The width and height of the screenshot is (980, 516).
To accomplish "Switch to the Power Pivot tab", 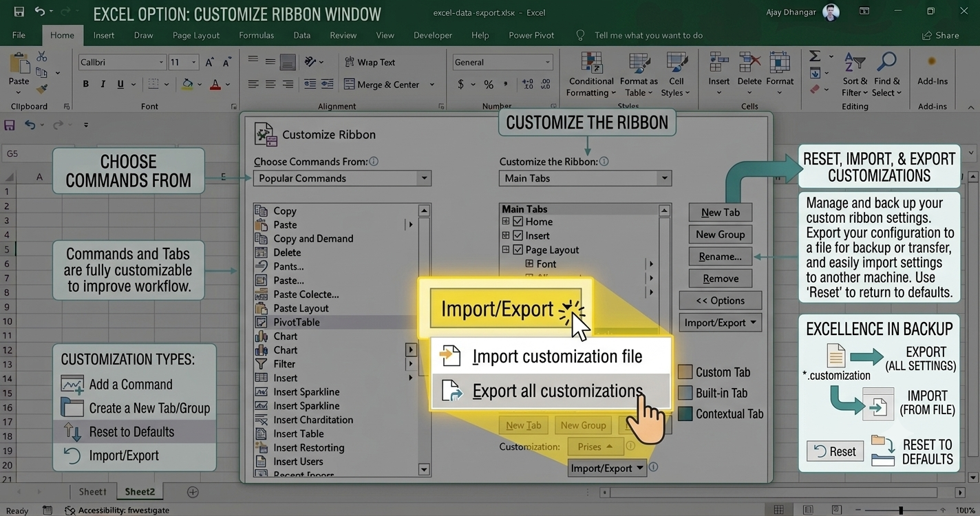I will 531,35.
